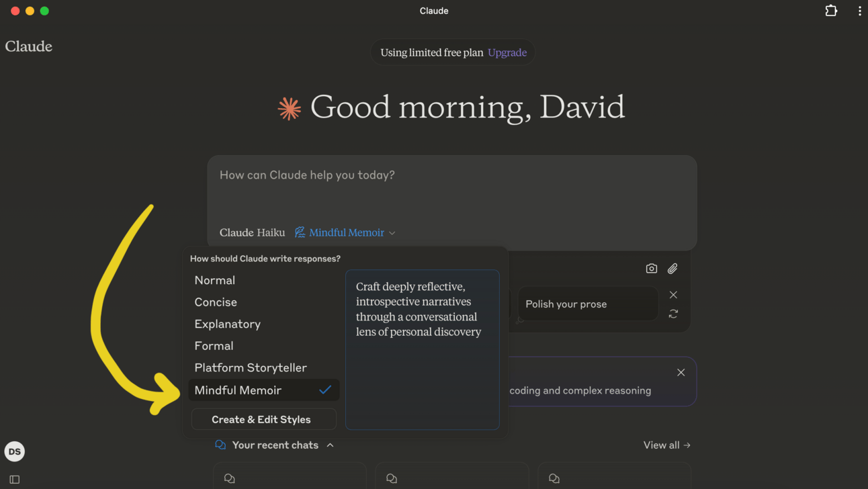Click the "How should Claude write responses?" heading
The width and height of the screenshot is (868, 489).
pyautogui.click(x=265, y=259)
